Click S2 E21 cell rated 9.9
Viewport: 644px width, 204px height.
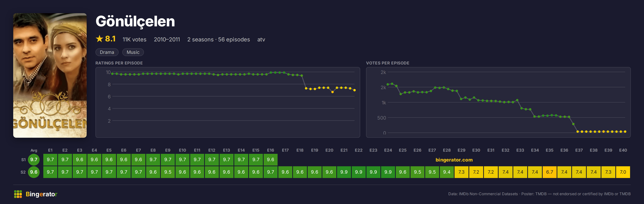pos(344,172)
